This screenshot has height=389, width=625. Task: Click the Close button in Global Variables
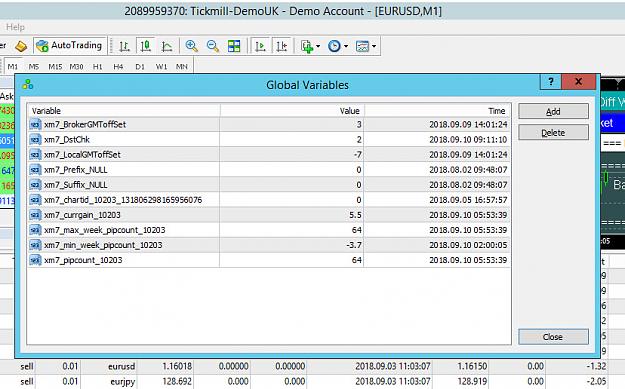[x=553, y=337]
